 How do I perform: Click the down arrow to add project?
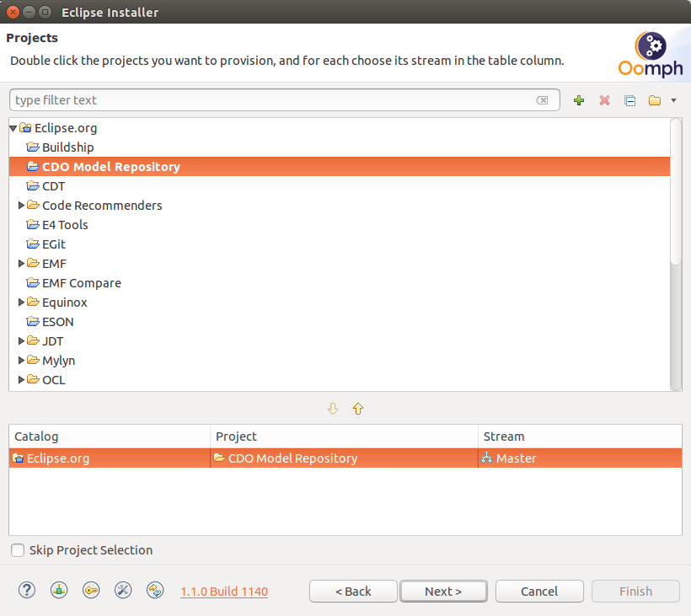[x=333, y=409]
